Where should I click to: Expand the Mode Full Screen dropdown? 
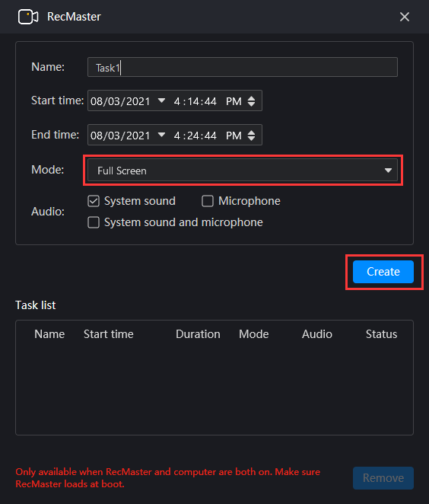pyautogui.click(x=243, y=170)
